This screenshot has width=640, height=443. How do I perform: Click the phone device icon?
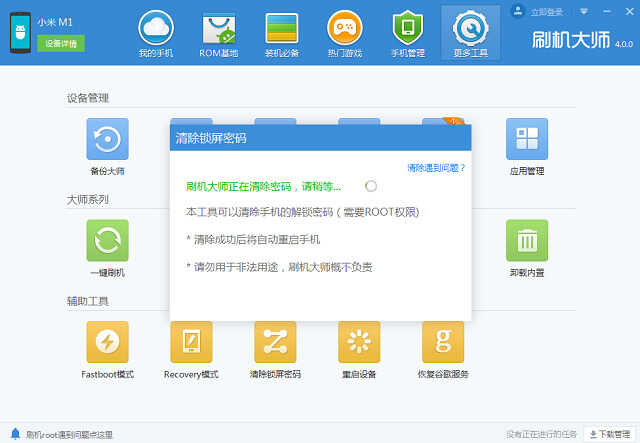[20, 33]
